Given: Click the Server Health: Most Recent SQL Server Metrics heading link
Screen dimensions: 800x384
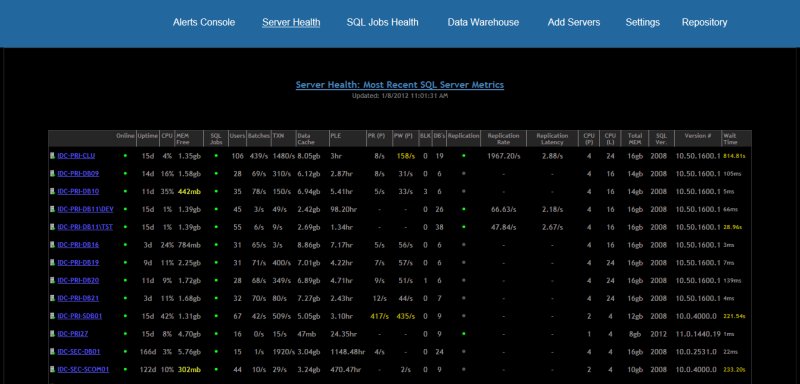Looking at the screenshot, I should 400,85.
